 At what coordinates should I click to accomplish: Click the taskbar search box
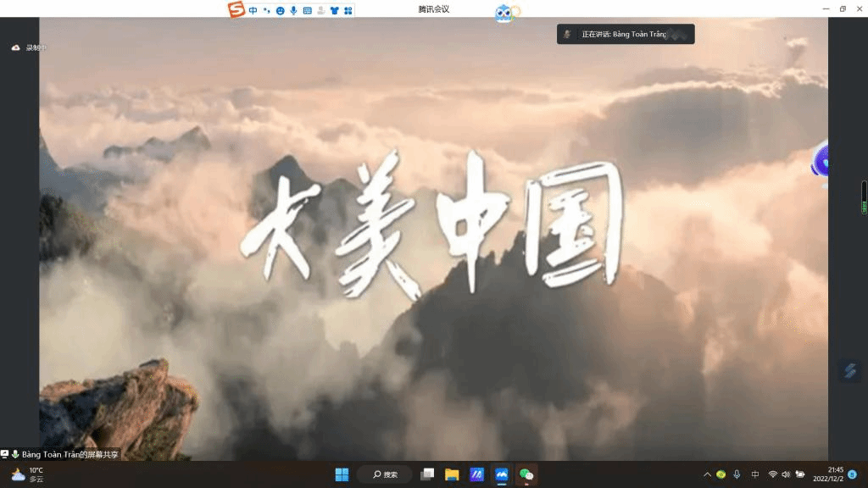tap(385, 474)
